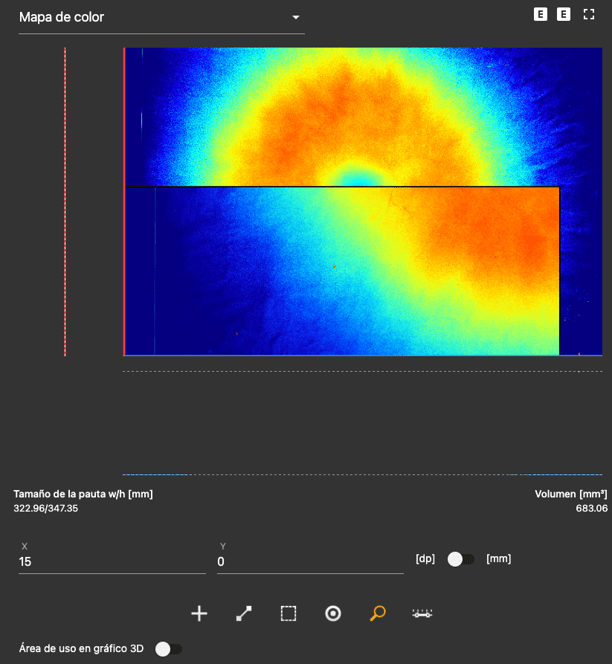
Task: Click the first E export icon
Action: (x=541, y=14)
